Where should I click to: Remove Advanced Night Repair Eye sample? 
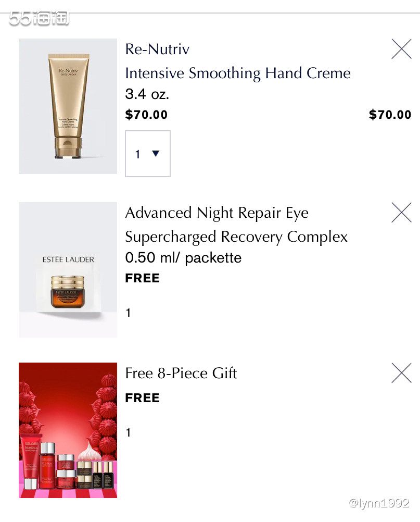pos(401,213)
